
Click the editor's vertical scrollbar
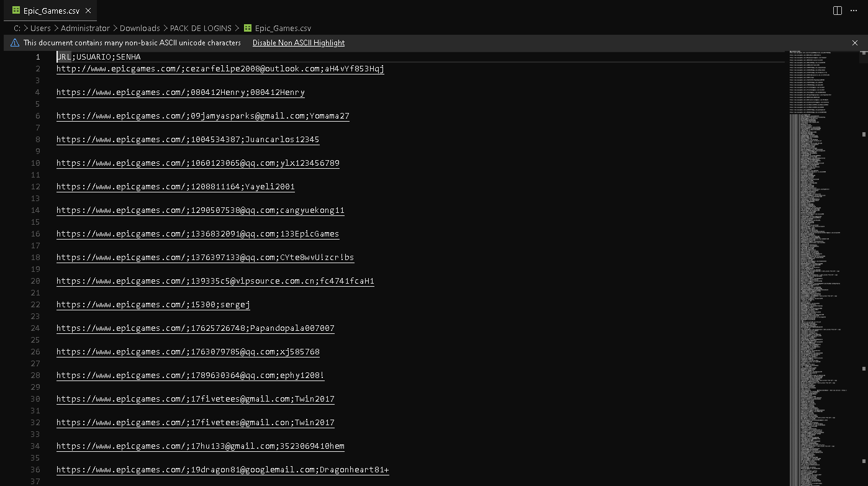(x=864, y=268)
